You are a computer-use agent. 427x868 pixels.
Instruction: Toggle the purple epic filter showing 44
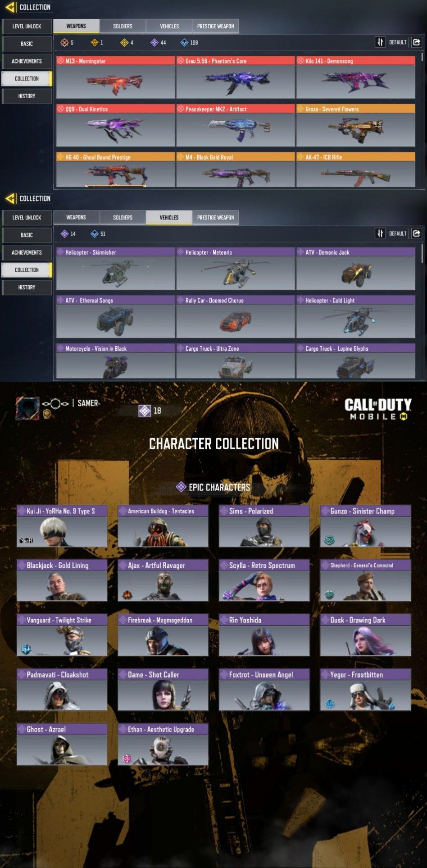point(154,42)
